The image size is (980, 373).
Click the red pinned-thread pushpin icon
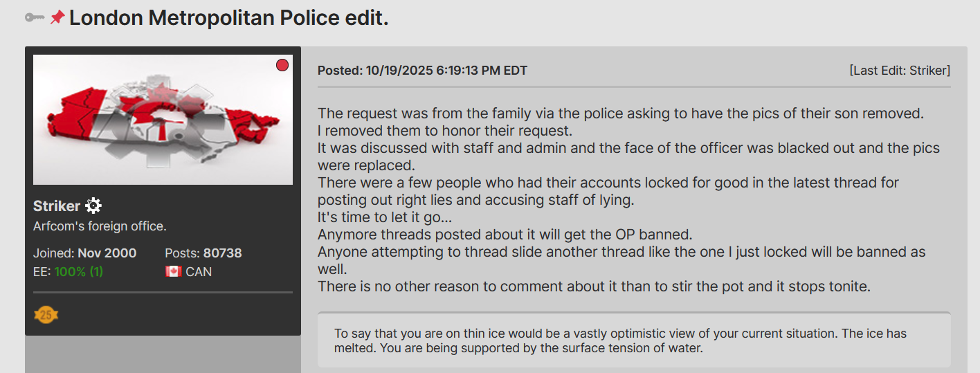(x=57, y=18)
